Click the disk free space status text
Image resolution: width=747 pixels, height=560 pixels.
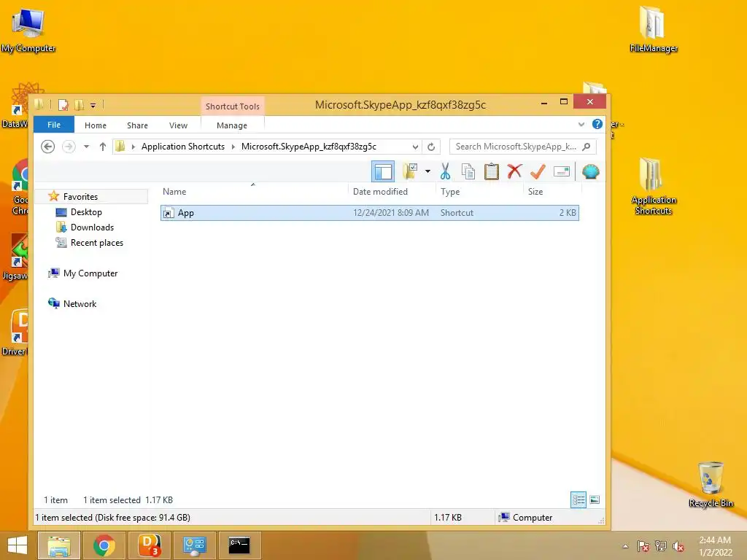pyautogui.click(x=112, y=517)
